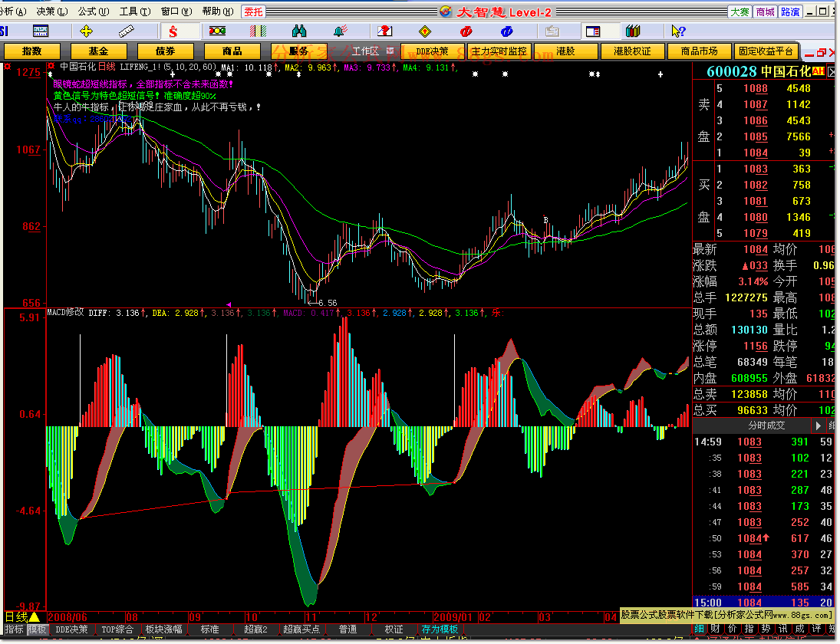
Task: Click the magenta arrow marker below price chart
Action: 229,304
